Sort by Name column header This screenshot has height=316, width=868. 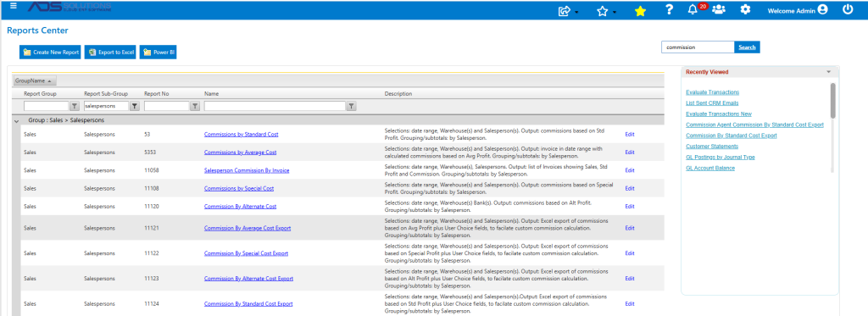[x=211, y=93]
